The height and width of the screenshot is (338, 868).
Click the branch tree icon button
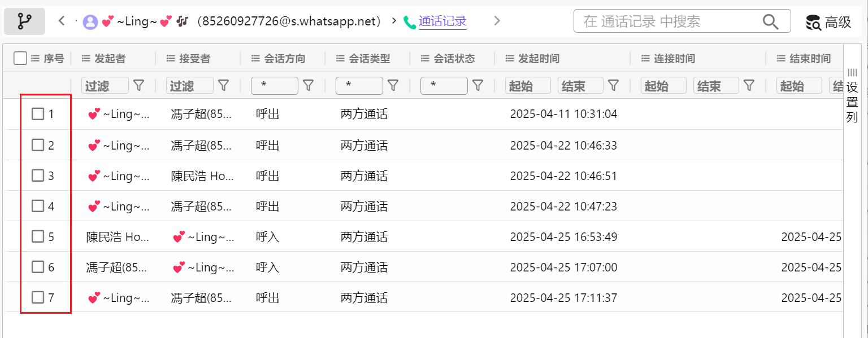coord(24,21)
